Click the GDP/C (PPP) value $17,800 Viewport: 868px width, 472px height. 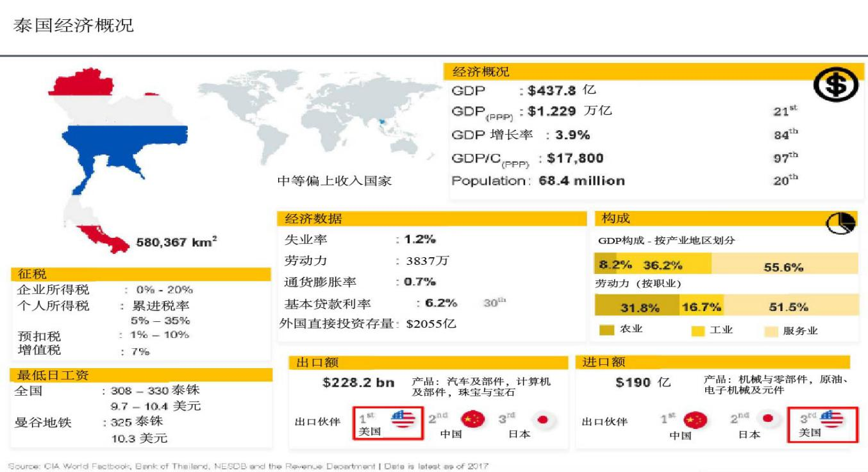pos(575,158)
